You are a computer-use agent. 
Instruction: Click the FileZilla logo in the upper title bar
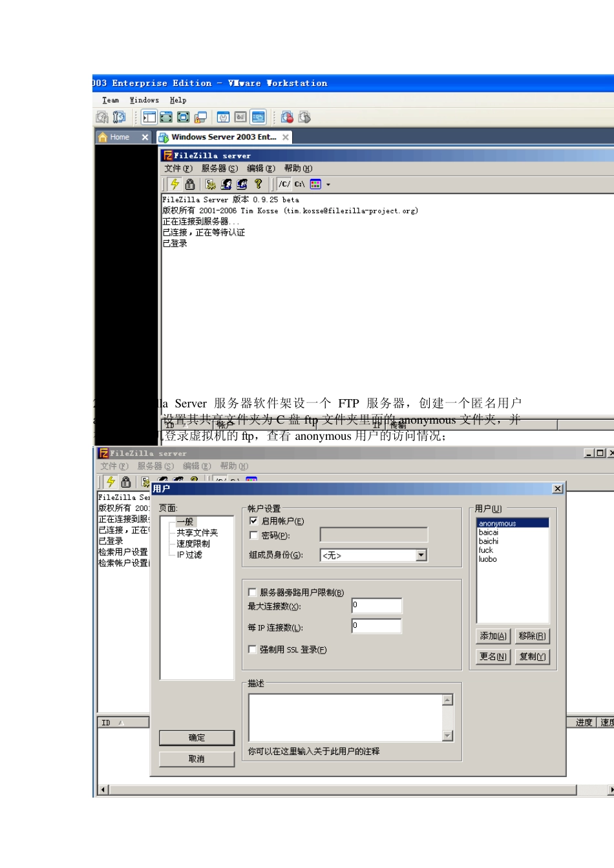167,156
